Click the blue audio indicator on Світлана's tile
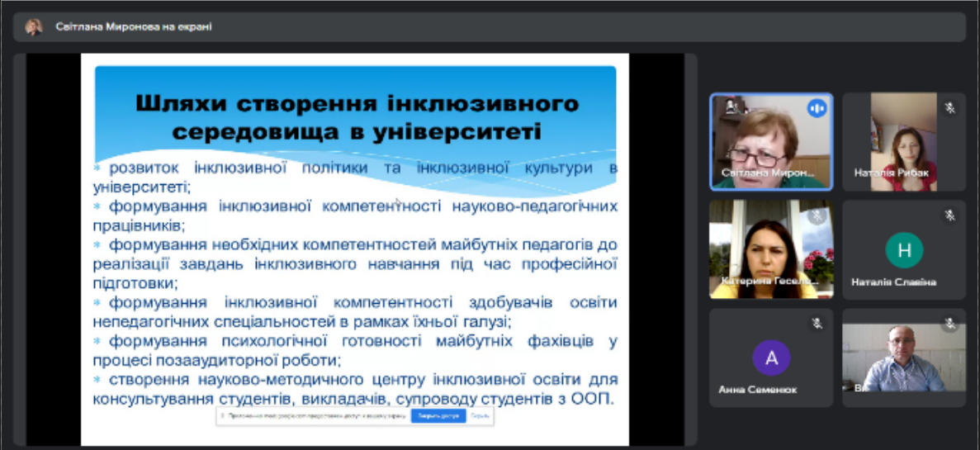This screenshot has width=980, height=450. pyautogui.click(x=817, y=108)
